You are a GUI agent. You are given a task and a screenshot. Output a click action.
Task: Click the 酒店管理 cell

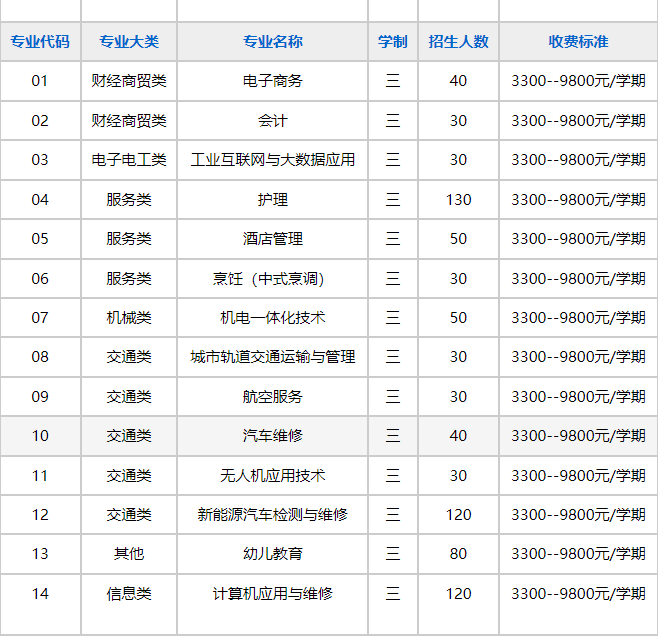[272, 239]
